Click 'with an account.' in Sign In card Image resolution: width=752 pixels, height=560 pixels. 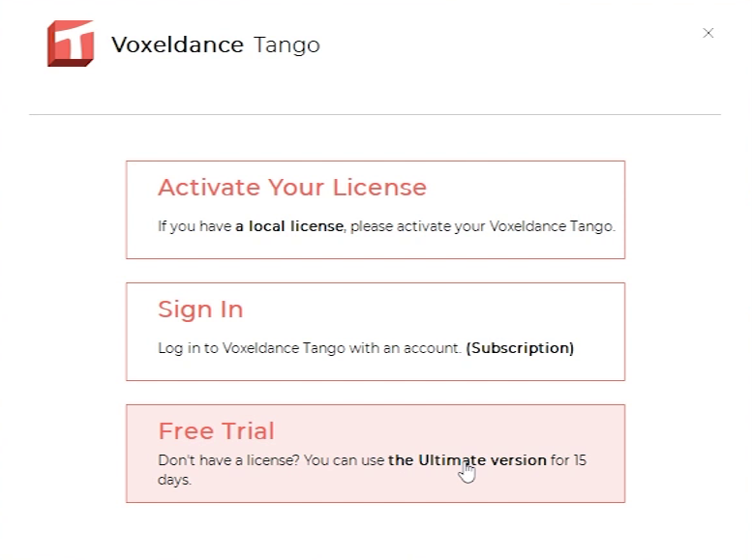pyautogui.click(x=406, y=347)
